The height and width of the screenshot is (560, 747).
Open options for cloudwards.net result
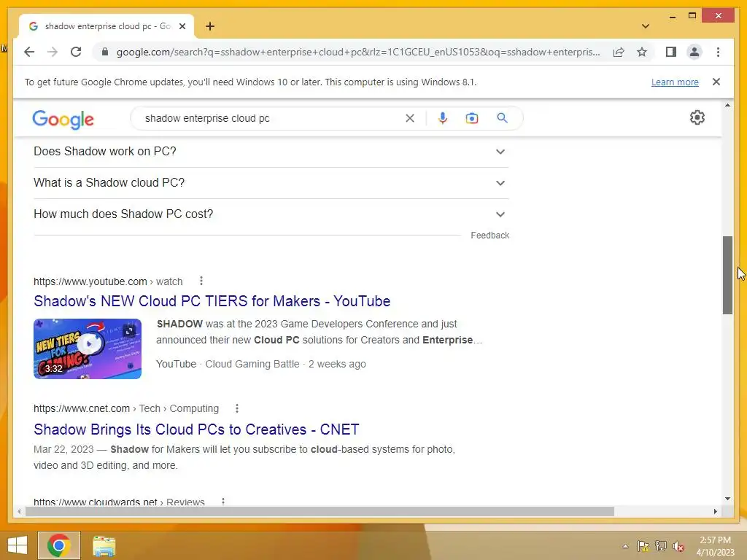pyautogui.click(x=223, y=502)
